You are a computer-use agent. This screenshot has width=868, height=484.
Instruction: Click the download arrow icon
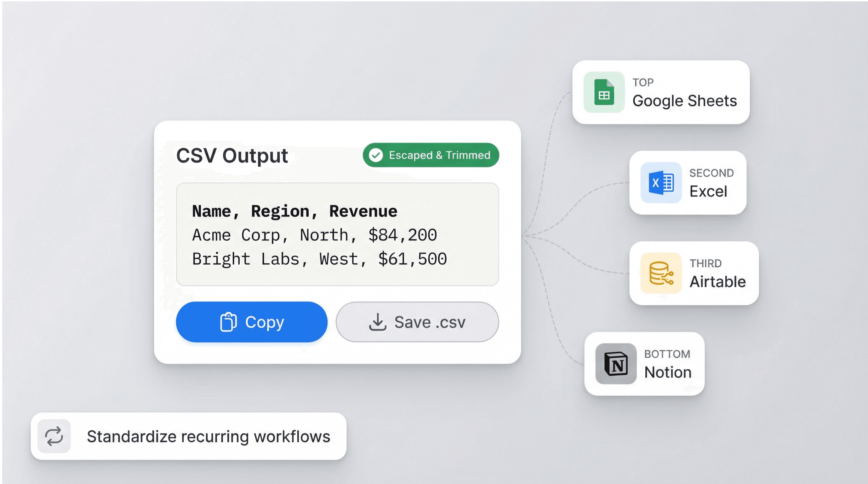(x=377, y=322)
